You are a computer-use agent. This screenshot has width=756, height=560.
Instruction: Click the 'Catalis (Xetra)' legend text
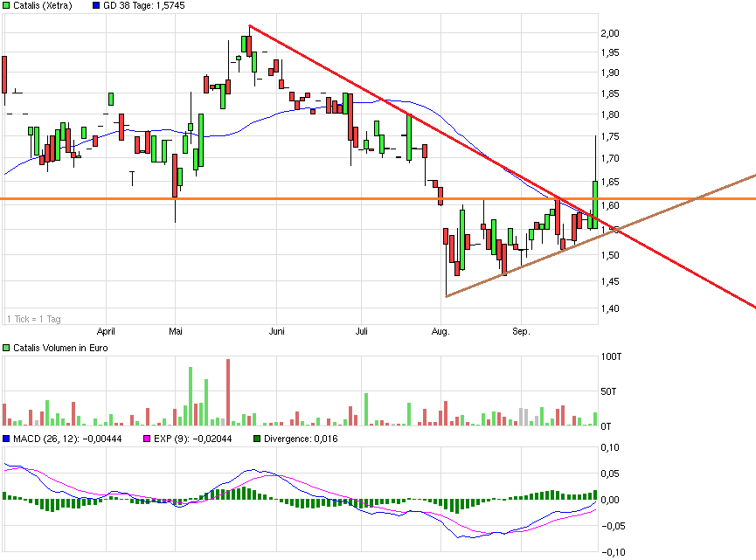(43, 6)
